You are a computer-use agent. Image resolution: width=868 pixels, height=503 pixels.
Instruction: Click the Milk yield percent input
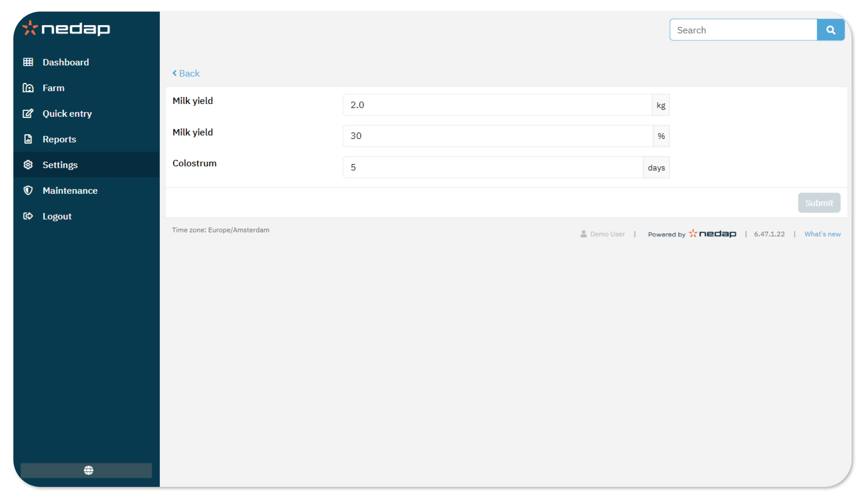(497, 136)
